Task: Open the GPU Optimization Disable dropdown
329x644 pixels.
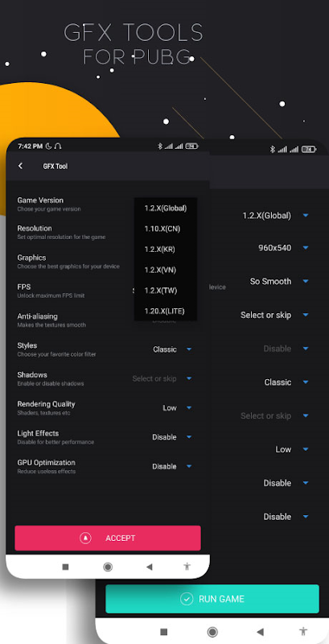Action: pyautogui.click(x=172, y=467)
